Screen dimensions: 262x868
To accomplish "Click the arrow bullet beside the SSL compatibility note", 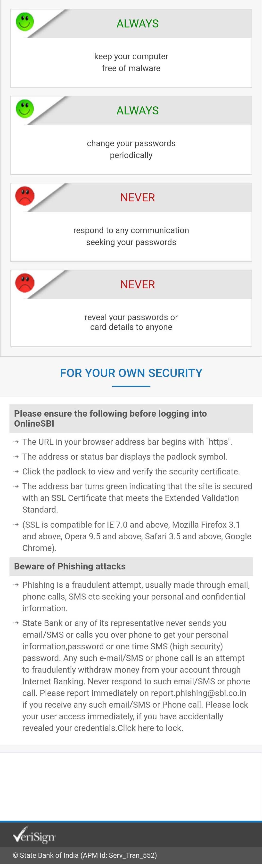I will pos(16,524).
